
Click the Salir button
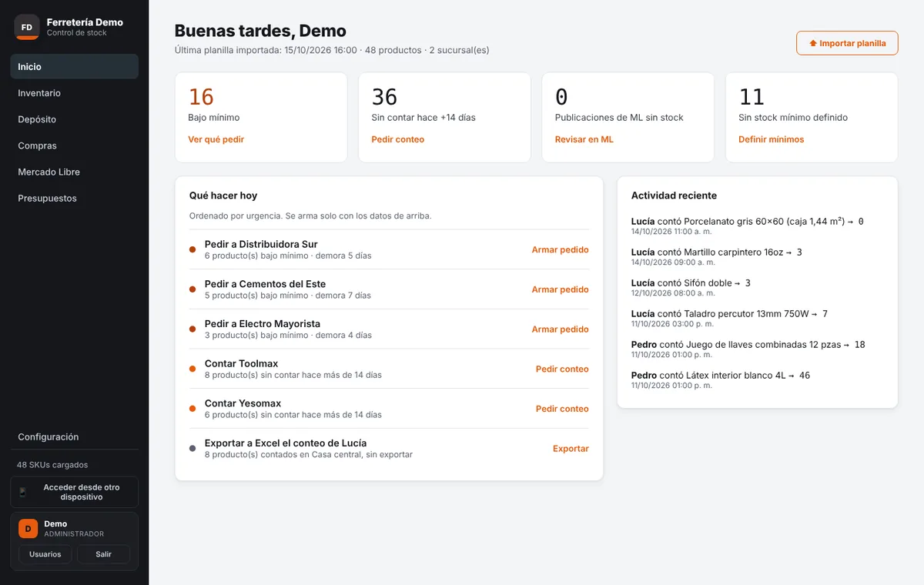click(x=103, y=554)
